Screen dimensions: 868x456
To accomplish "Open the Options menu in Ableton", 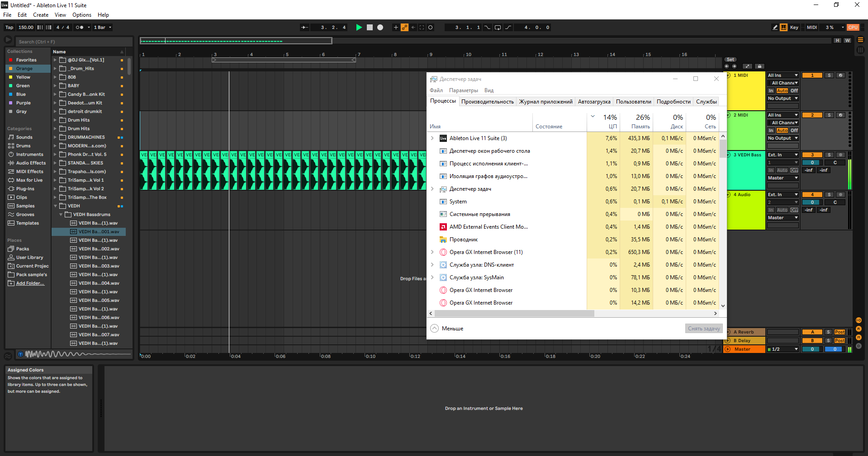I will click(82, 15).
